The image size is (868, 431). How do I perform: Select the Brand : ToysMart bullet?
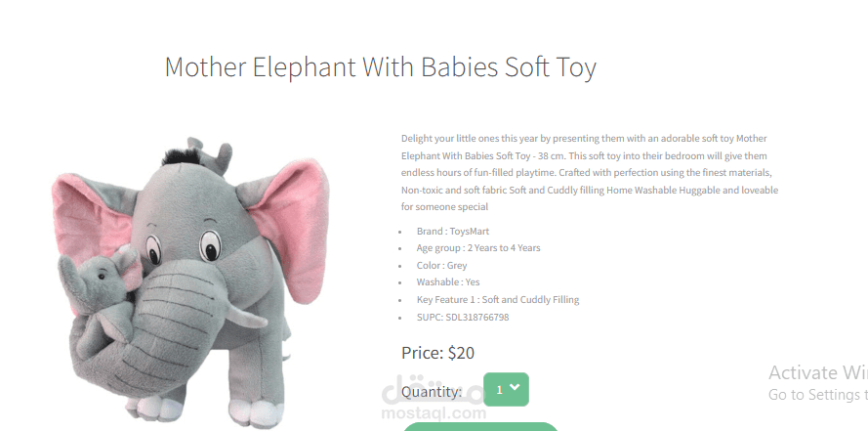tap(453, 231)
